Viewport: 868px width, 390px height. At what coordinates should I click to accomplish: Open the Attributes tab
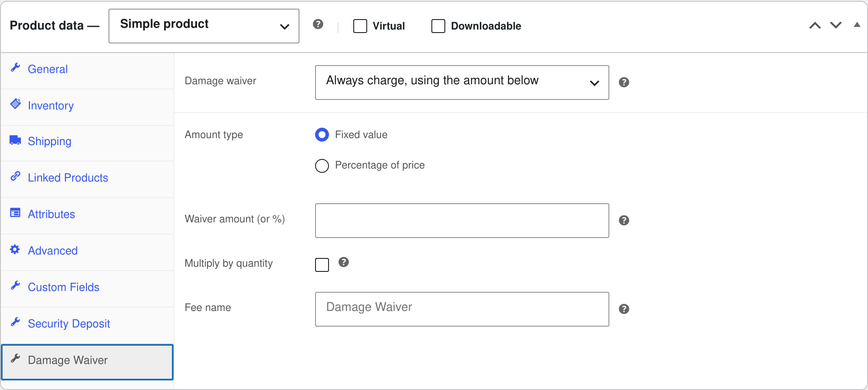pyautogui.click(x=87, y=216)
